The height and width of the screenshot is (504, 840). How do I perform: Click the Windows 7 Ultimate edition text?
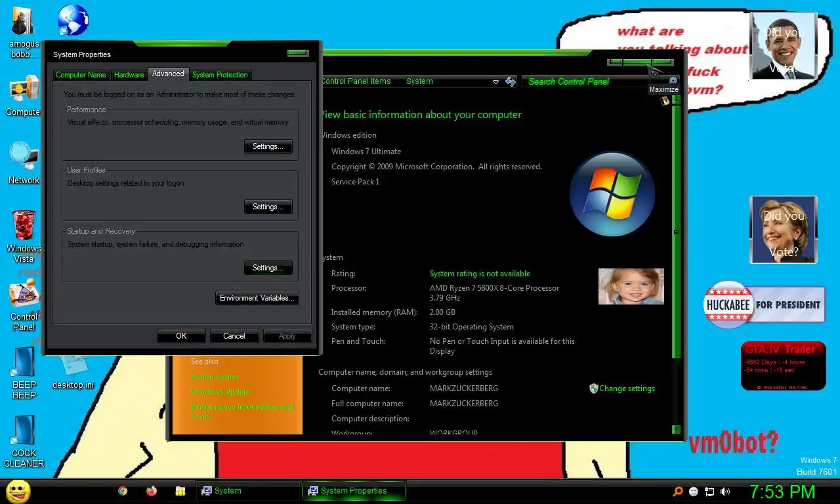click(x=366, y=152)
